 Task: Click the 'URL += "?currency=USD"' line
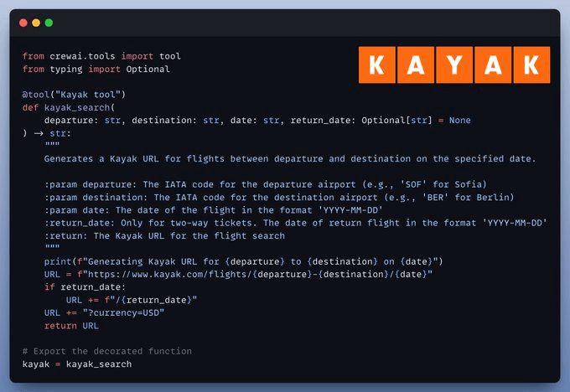click(x=104, y=312)
